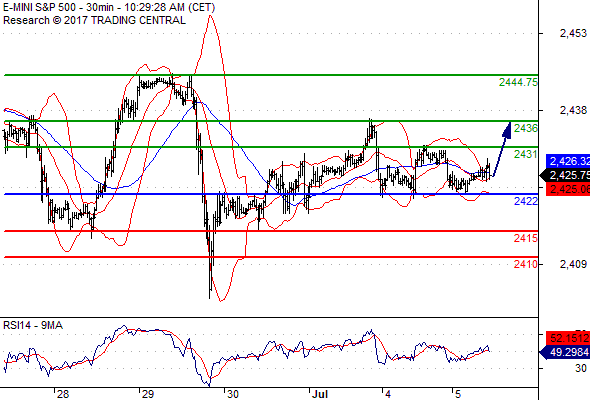Viewport: 590px width, 400px height.
Task: Click the 2436 green resistance label
Action: 526,128
